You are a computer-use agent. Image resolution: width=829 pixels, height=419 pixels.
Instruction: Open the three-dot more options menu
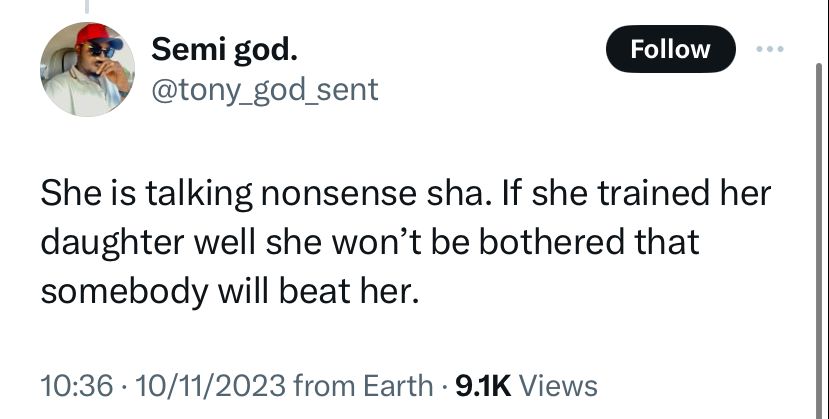(x=770, y=49)
